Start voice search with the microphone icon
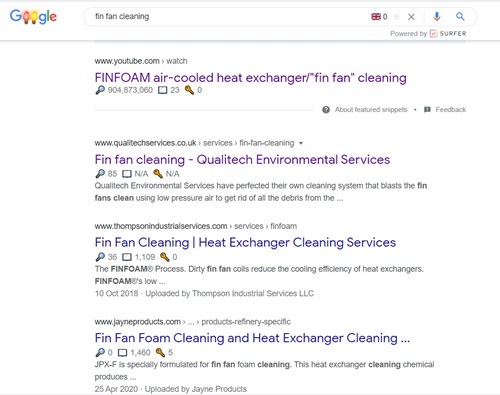This screenshot has height=395, width=500. pyautogui.click(x=437, y=16)
